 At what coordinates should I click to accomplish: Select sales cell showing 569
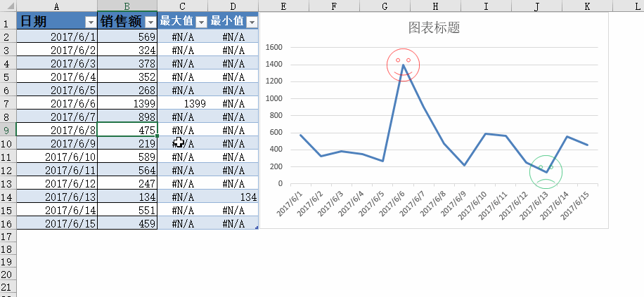pos(127,37)
